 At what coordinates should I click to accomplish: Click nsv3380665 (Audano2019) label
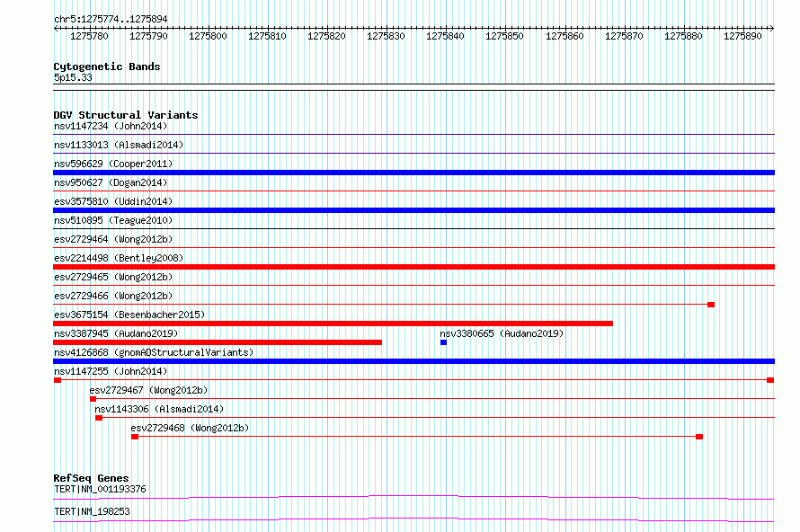coord(502,333)
